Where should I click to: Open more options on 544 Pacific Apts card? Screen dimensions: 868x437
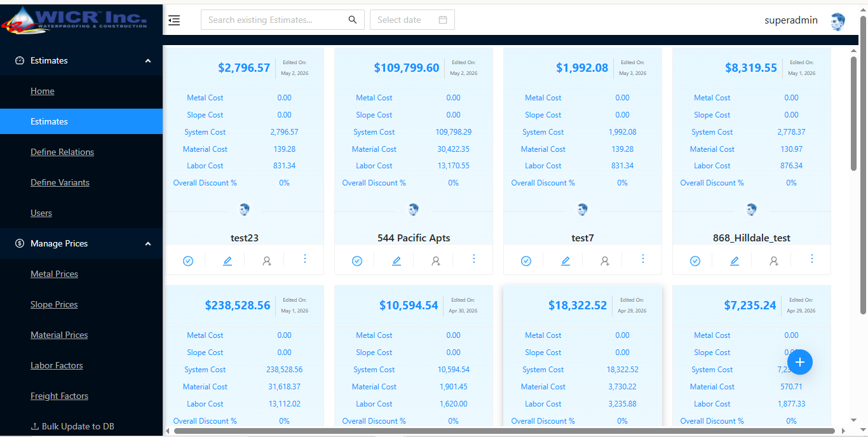point(474,259)
